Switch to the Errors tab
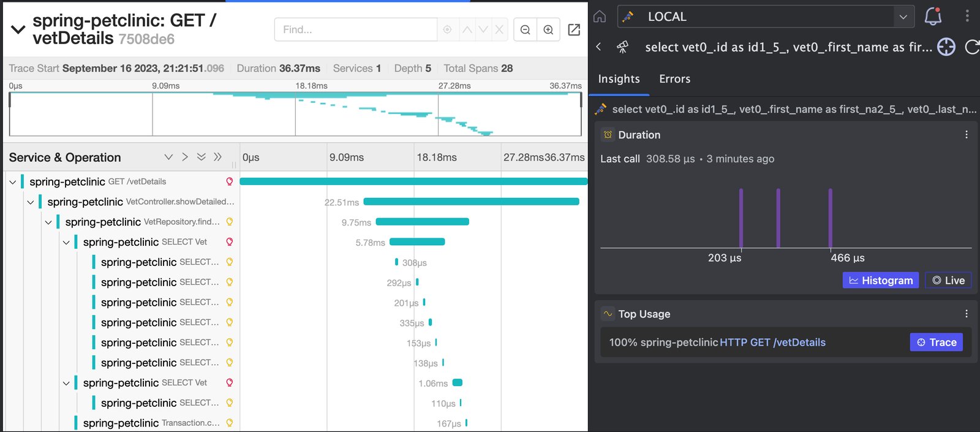This screenshot has width=980, height=432. point(674,79)
